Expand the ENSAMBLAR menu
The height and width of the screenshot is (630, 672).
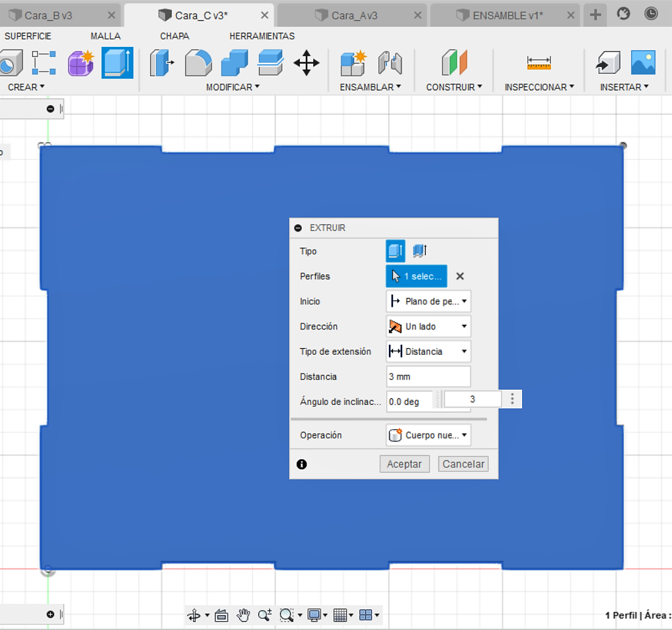370,87
